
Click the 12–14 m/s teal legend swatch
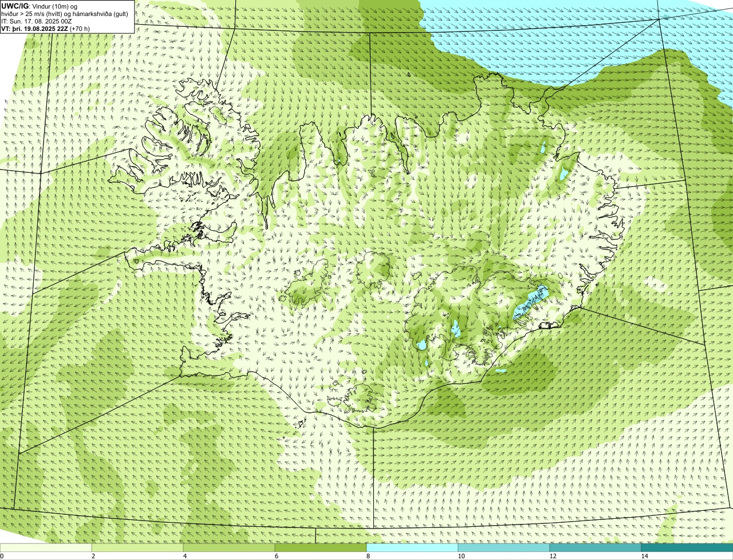[x=596, y=548]
